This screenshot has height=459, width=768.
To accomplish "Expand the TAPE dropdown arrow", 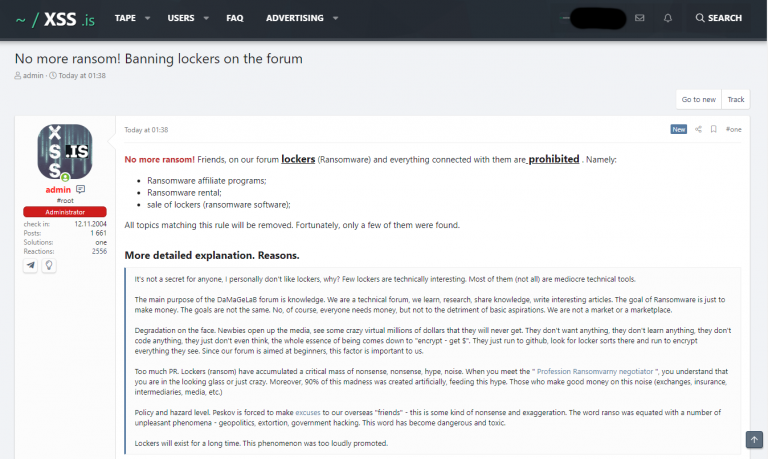I will 147,18.
